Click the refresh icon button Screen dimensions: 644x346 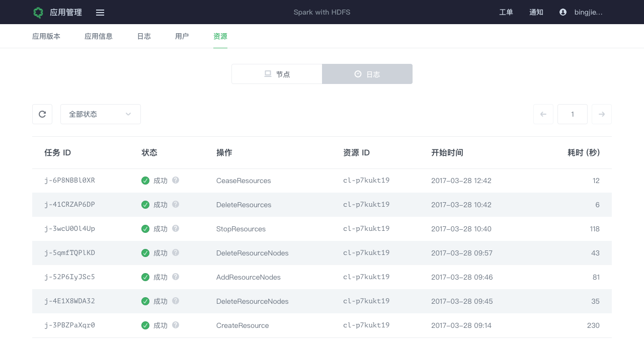tap(42, 114)
